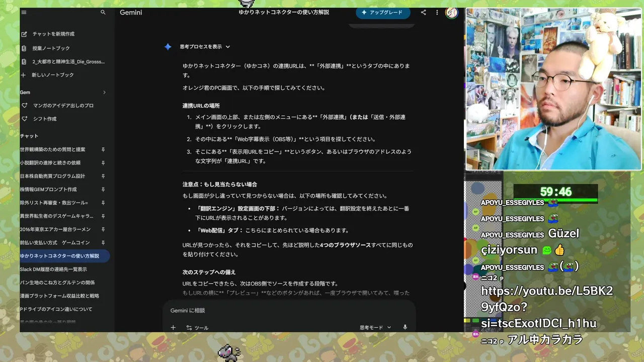Click the search magnifier icon in sidebar
The image size is (644, 362).
[x=103, y=12]
